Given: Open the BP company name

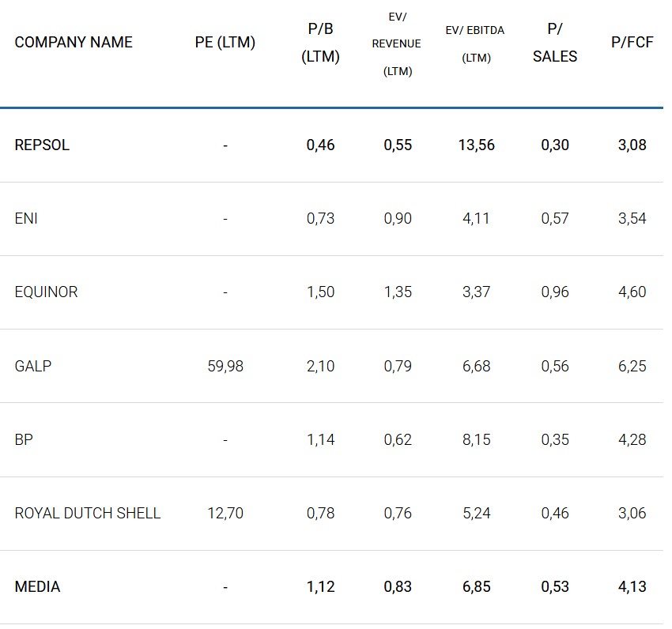Looking at the screenshot, I should 24,439.
